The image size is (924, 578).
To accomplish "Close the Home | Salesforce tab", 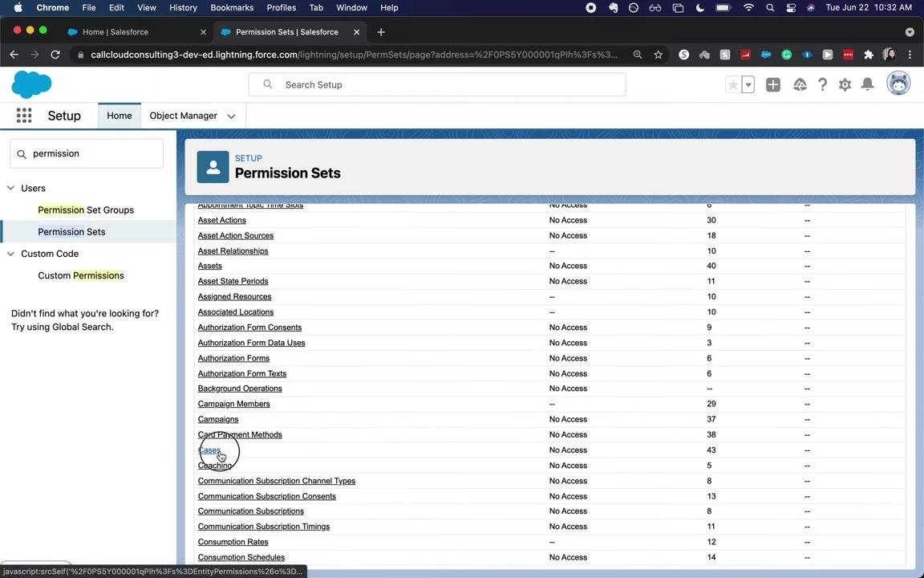I will 203,32.
